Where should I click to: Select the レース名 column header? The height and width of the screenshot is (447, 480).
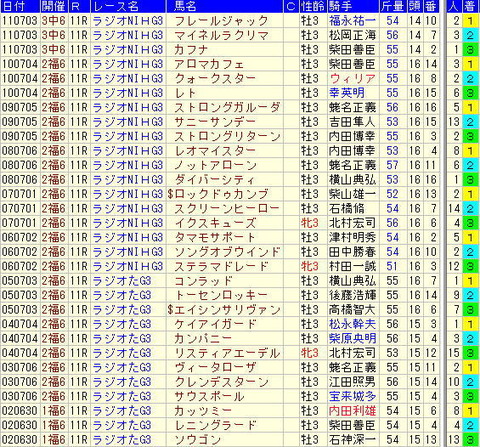[x=128, y=6]
